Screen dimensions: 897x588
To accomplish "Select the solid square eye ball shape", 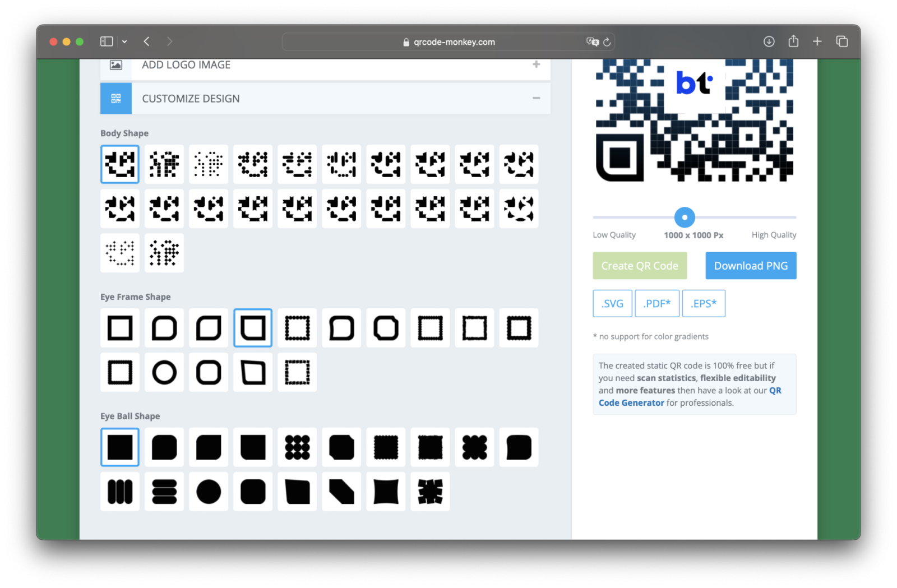I will pyautogui.click(x=120, y=447).
